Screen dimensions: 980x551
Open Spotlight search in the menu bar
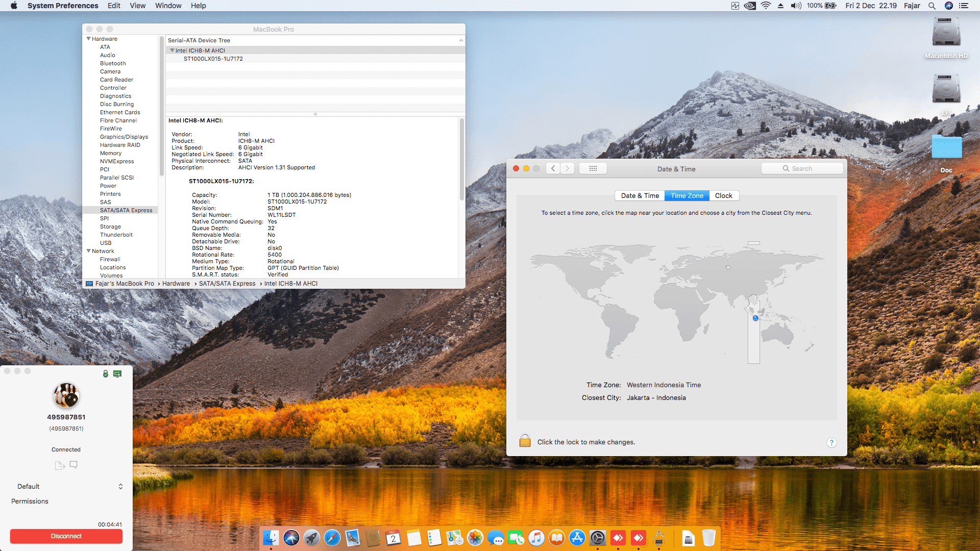pyautogui.click(x=932, y=6)
